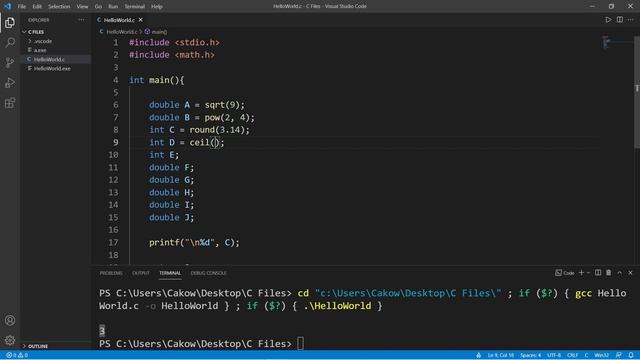Open the Explorer view in activity bar
The height and width of the screenshot is (360, 640).
coord(10,23)
